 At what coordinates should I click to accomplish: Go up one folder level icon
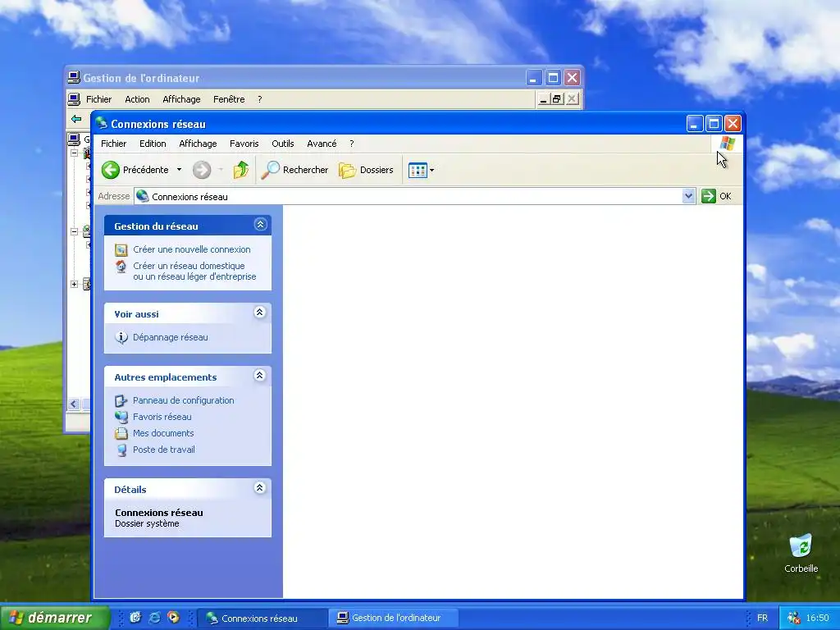coord(241,170)
